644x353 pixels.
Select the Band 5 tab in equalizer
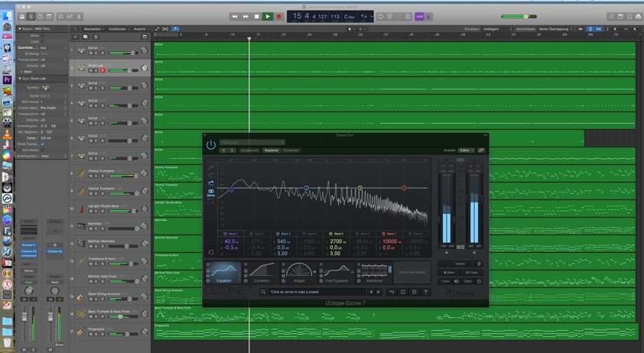pos(337,234)
